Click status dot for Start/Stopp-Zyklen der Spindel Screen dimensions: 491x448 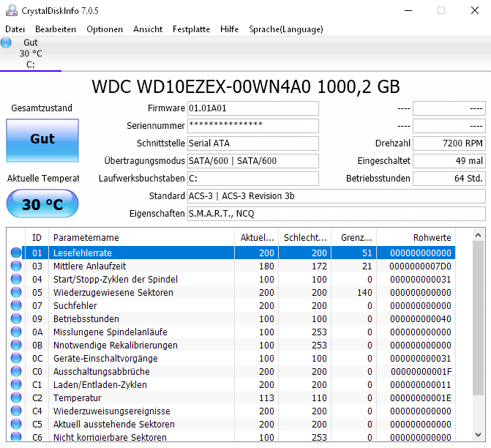16,279
